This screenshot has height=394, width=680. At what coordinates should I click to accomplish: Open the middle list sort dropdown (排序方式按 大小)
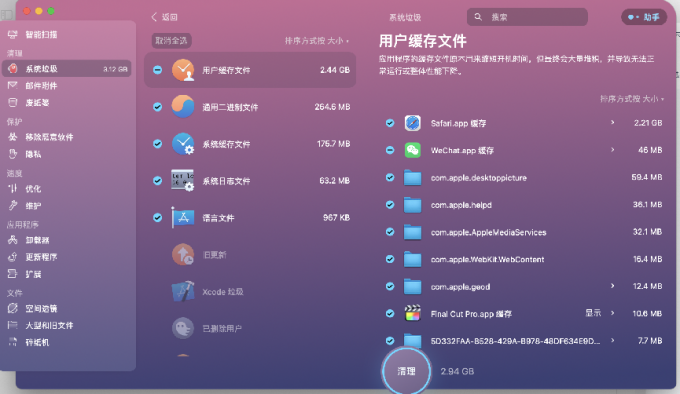coord(317,41)
